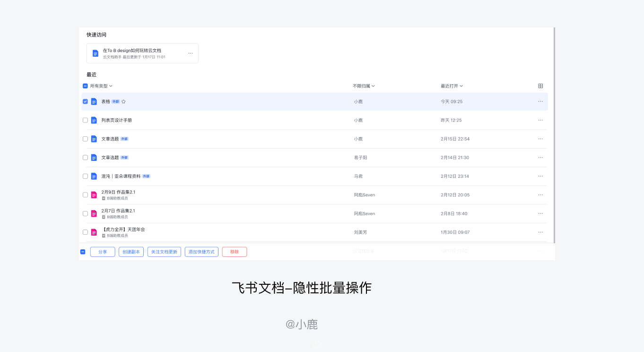Screen dimensions: 644x352
Task: Click B端助教成员 under 2月7日 作品集2.1
Action: pyautogui.click(x=117, y=217)
